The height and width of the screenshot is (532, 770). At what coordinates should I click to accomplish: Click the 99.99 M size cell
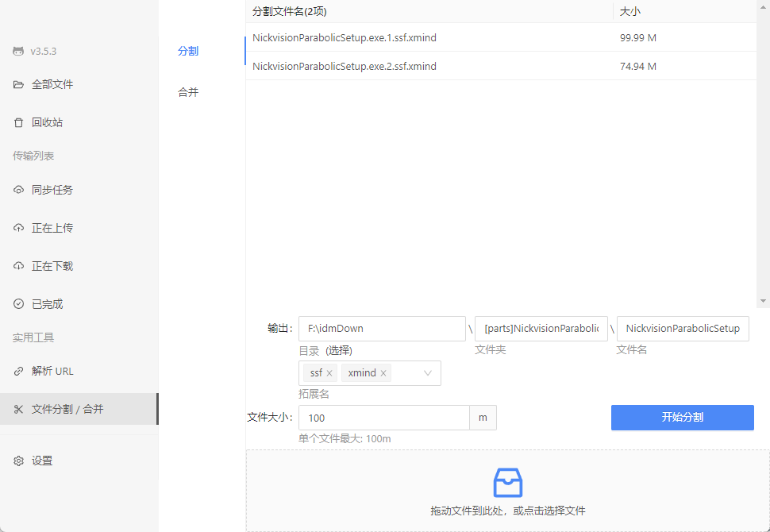[x=638, y=38]
